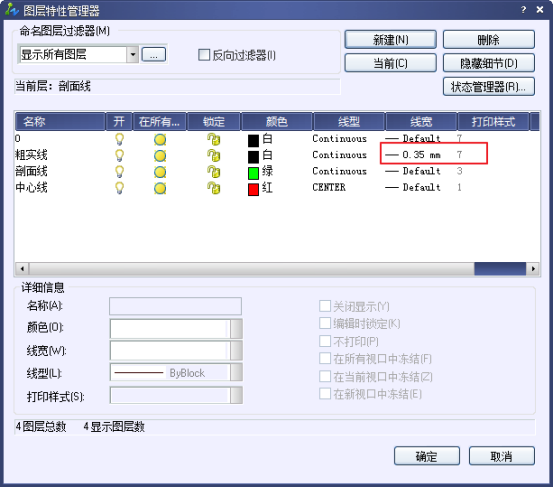Click the ... button beside filter dropdown

pos(154,55)
